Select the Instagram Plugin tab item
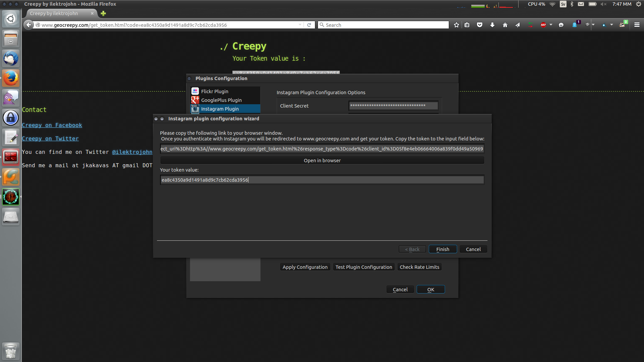Viewport: 644px width, 362px height. [220, 109]
